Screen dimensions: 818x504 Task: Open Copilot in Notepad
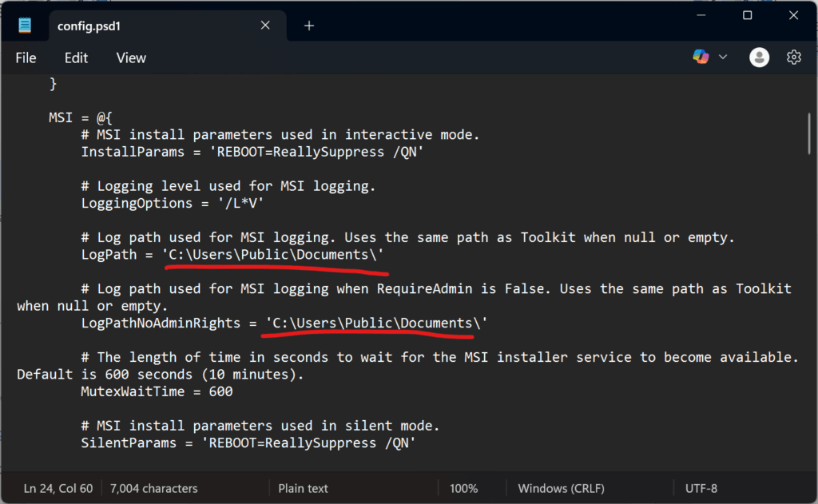pos(699,57)
